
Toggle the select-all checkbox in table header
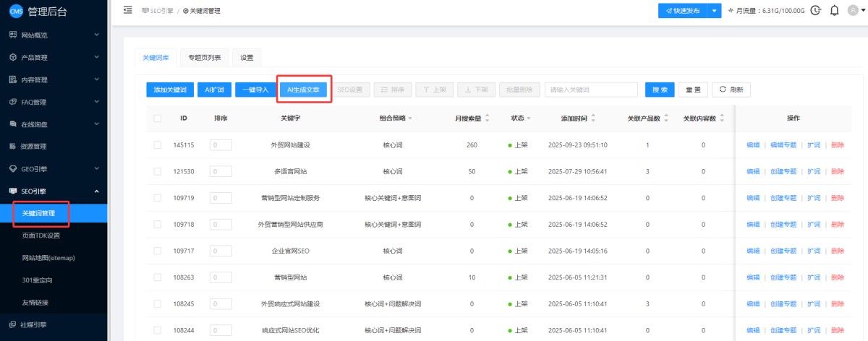click(158, 118)
